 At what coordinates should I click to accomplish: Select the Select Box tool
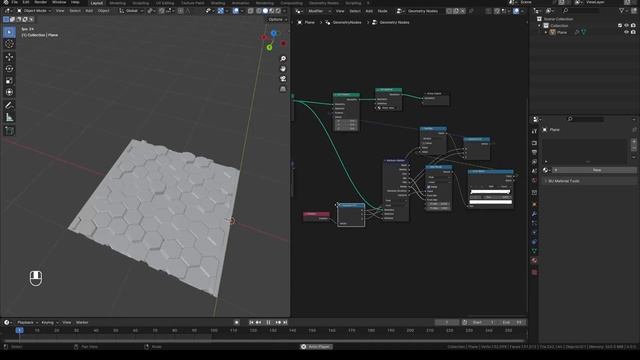click(9, 32)
